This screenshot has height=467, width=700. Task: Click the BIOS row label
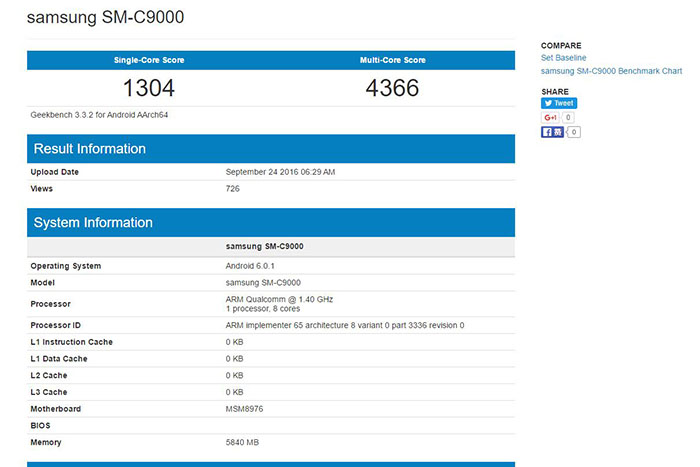pos(40,425)
